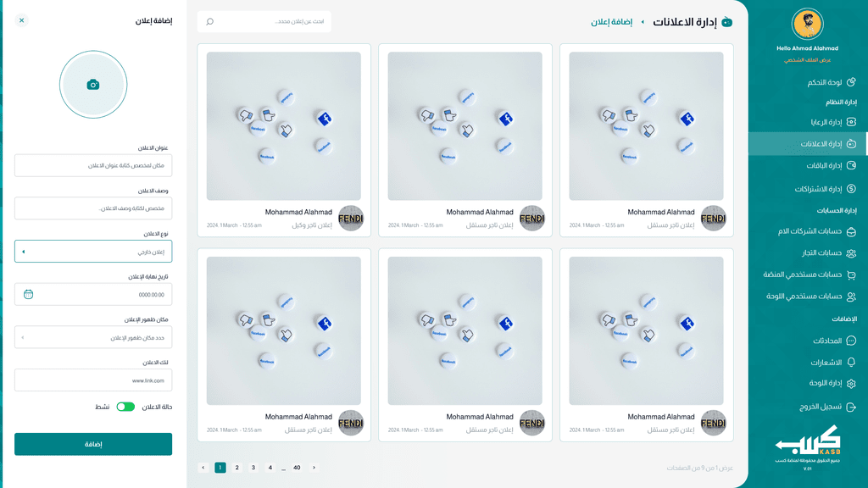Click the search magnifier icon

coord(210,21)
